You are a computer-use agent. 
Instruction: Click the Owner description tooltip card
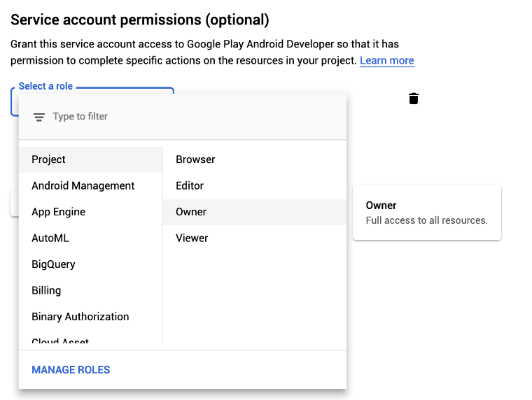tap(427, 213)
